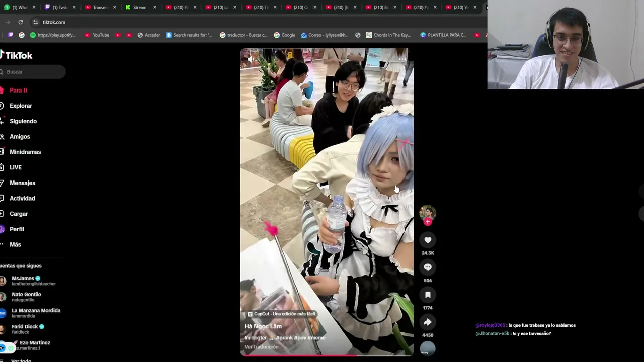Seek using the red video progress bar
Viewport: 644px width, 362px height.
pos(327,355)
